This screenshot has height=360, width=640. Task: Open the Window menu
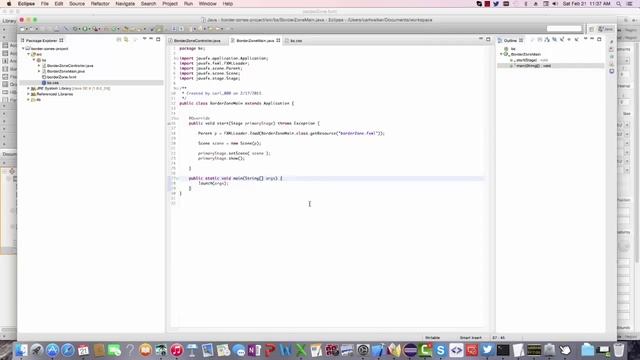point(207,4)
